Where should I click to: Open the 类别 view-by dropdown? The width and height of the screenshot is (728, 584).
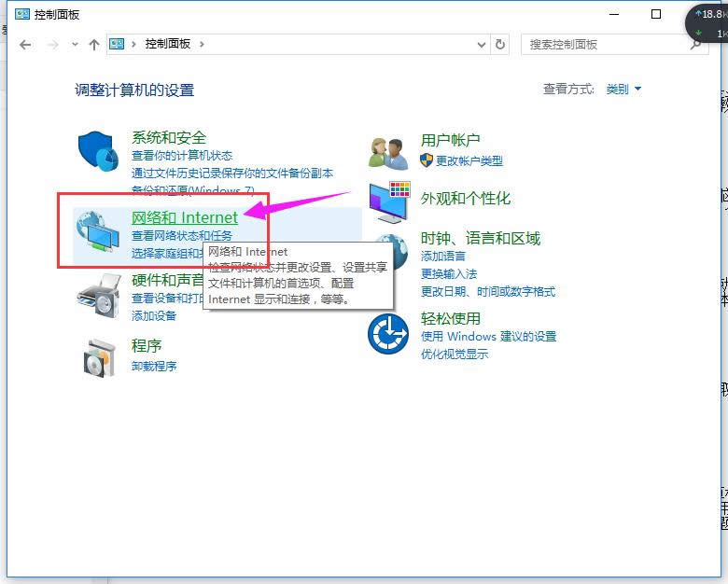click(623, 90)
